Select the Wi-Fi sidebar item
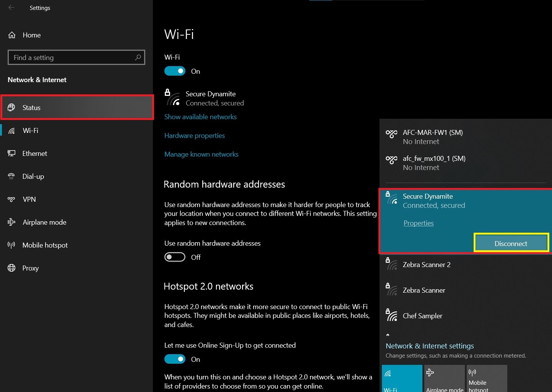The image size is (552, 392). [30, 130]
